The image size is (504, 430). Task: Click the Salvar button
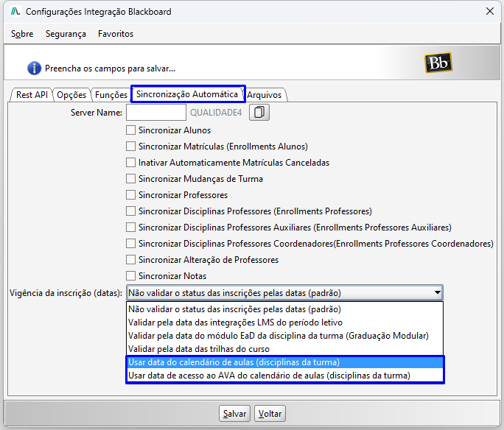pyautogui.click(x=234, y=414)
